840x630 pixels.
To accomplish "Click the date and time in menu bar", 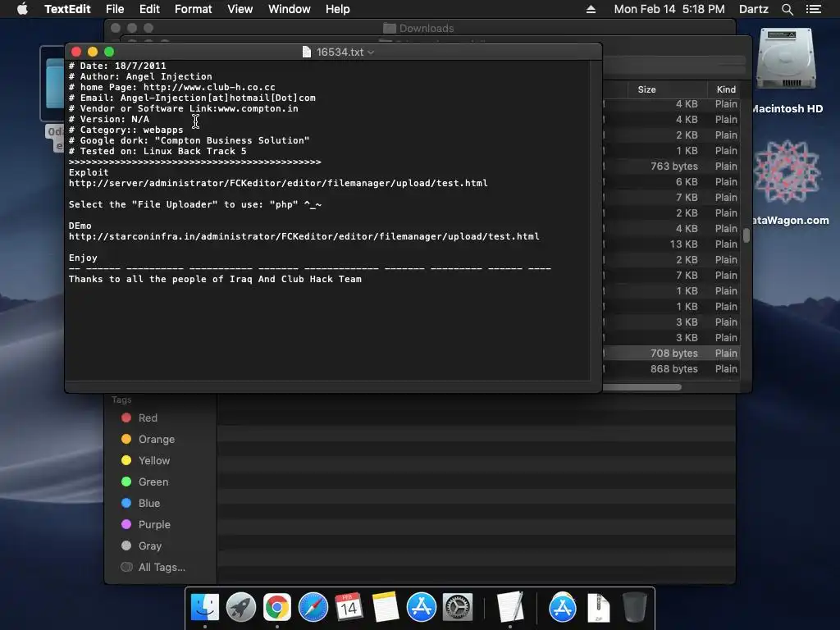I will click(669, 9).
